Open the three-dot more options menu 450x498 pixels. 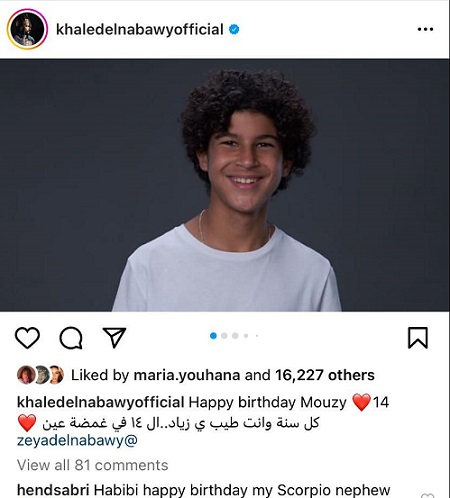tap(425, 29)
